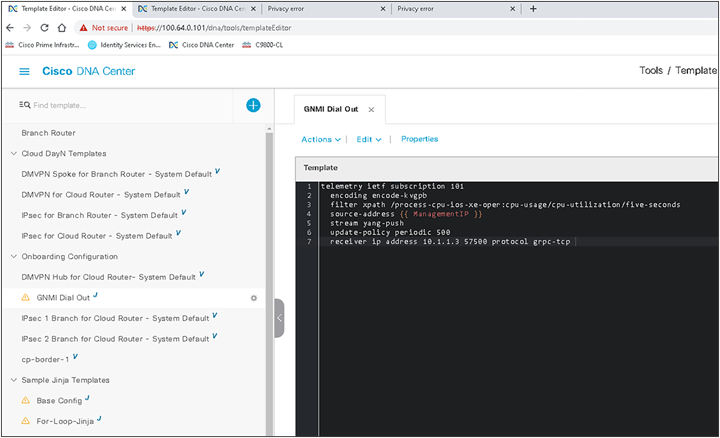Click the warning icon beside GNMI Dial Out

pos(26,298)
